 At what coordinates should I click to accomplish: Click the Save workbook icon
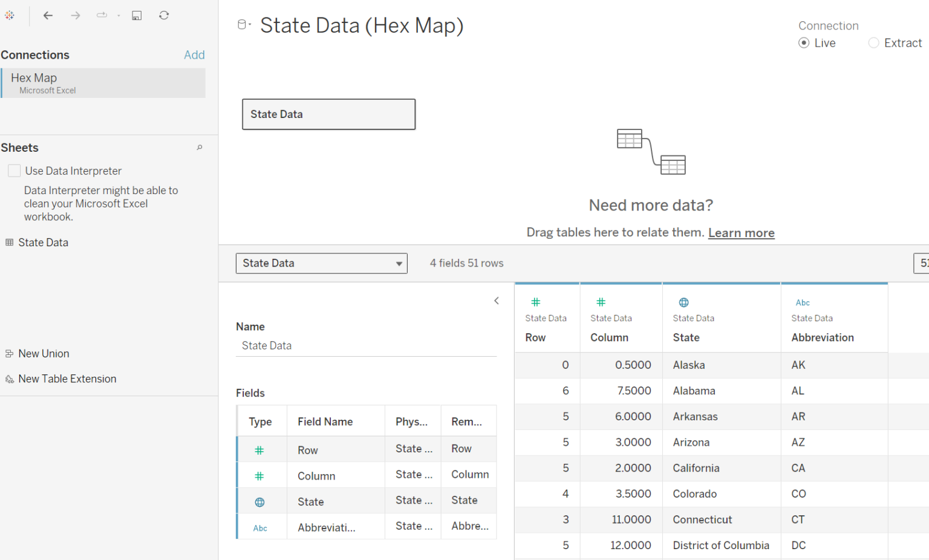pyautogui.click(x=137, y=15)
